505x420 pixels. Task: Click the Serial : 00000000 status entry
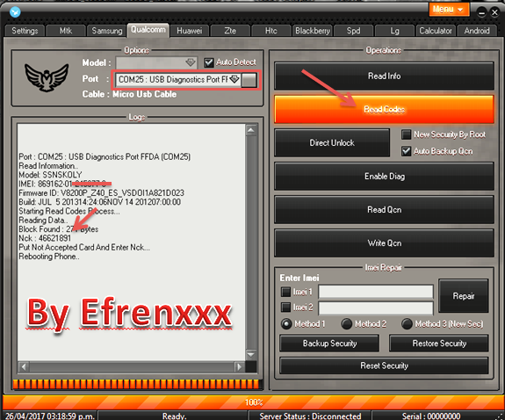[431, 416]
